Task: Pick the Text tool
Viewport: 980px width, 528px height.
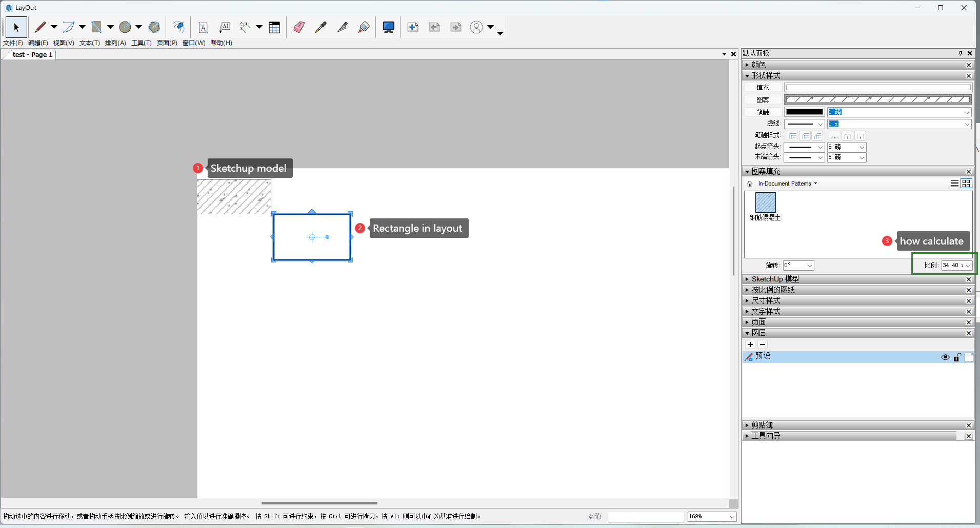Action: 203,27
